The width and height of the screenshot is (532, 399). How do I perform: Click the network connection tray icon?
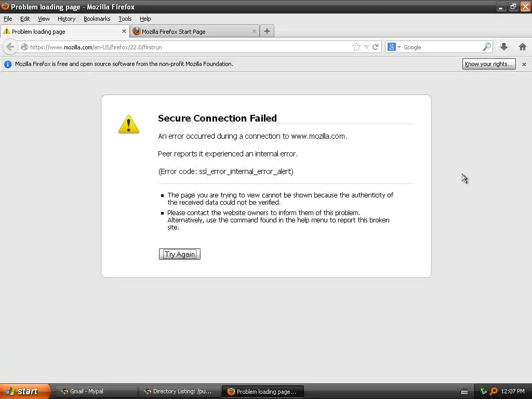click(484, 391)
